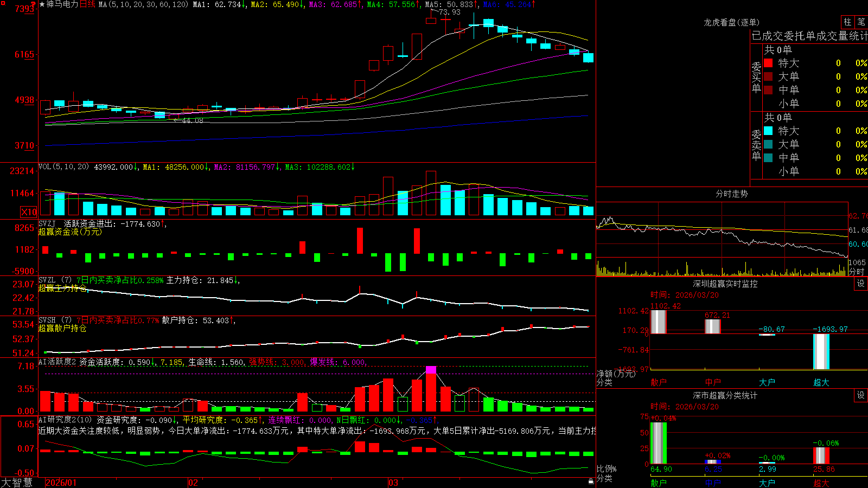Click the MA(5,10,20,30,60,120) indicator label

[x=144, y=4]
